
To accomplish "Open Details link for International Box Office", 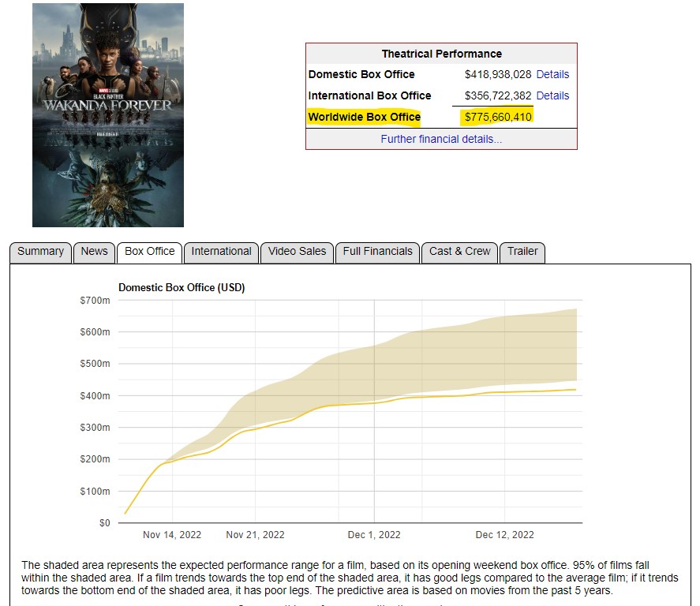I will coord(552,96).
